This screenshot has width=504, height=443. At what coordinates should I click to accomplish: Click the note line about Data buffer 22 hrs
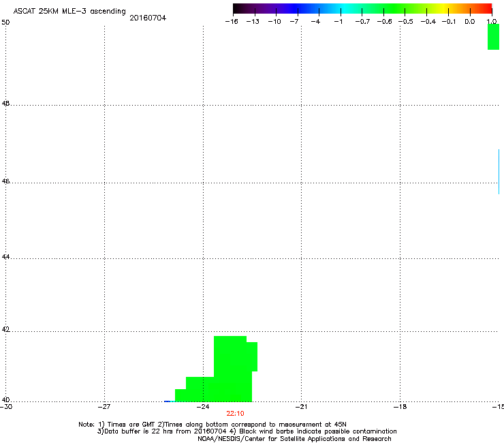point(247,431)
